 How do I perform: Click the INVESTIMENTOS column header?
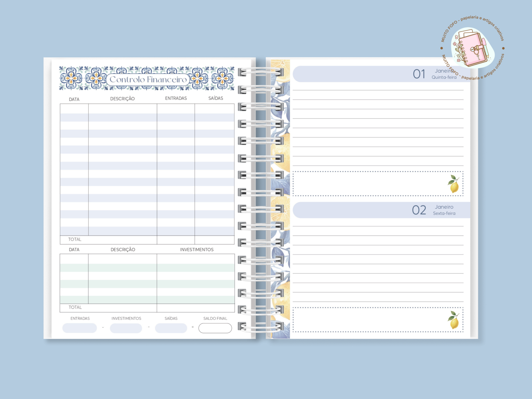click(197, 250)
